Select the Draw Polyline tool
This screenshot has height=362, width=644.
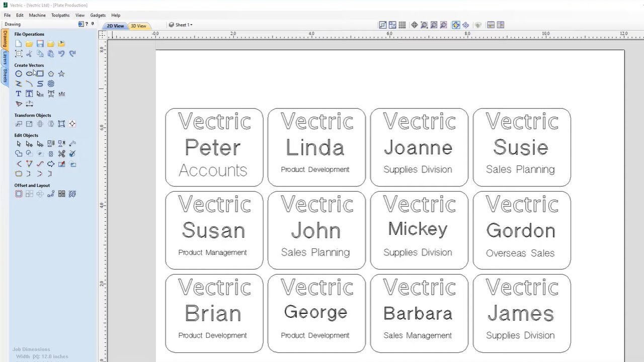(19, 83)
